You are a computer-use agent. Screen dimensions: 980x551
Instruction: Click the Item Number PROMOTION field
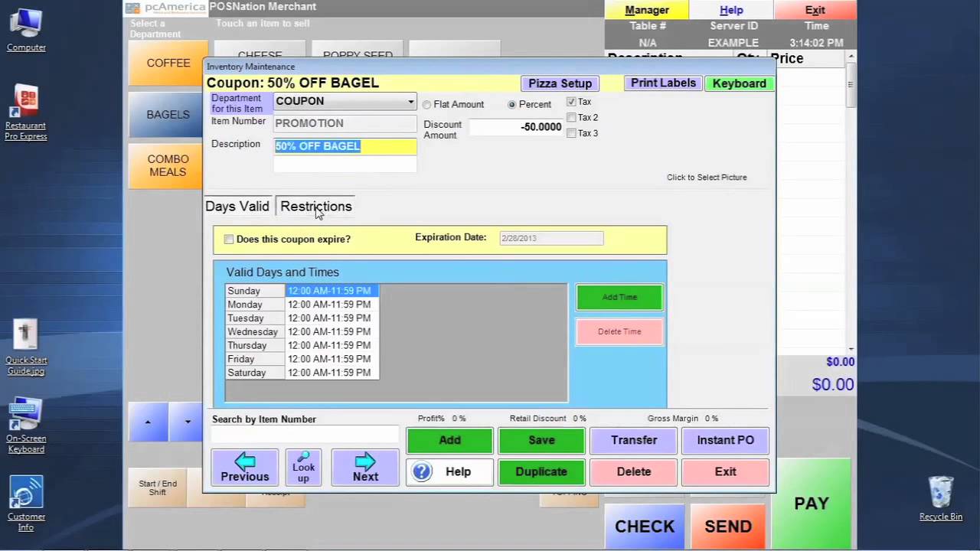click(x=345, y=123)
